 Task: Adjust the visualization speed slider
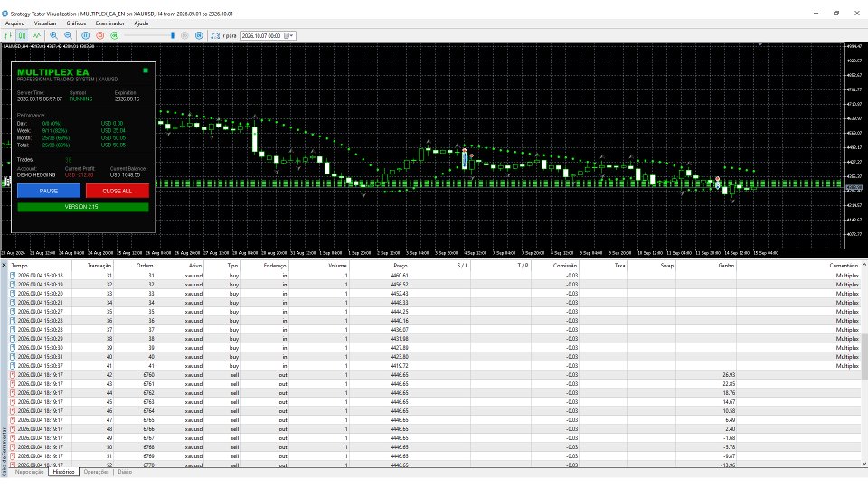tap(173, 35)
